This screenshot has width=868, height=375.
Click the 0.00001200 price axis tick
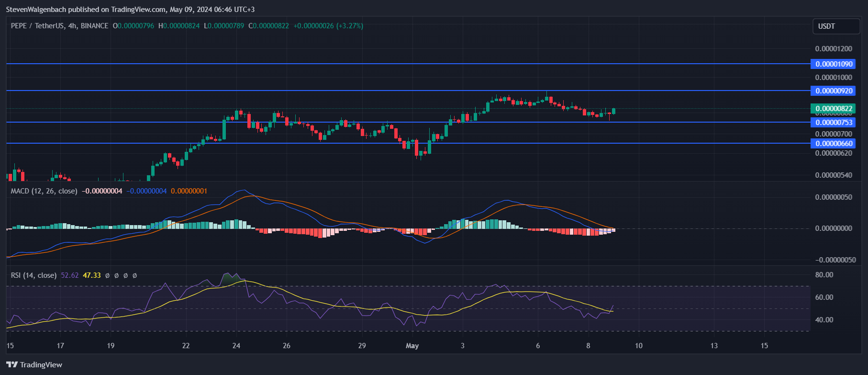(x=834, y=49)
